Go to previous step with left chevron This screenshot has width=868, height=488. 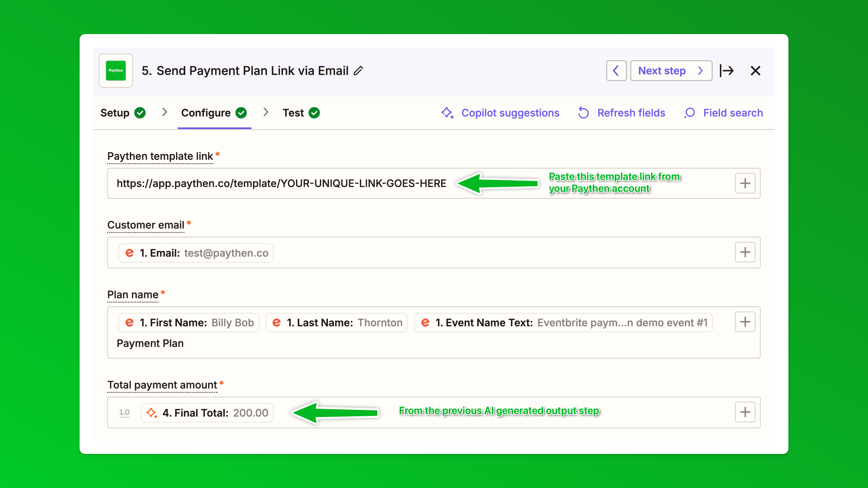pyautogui.click(x=616, y=70)
